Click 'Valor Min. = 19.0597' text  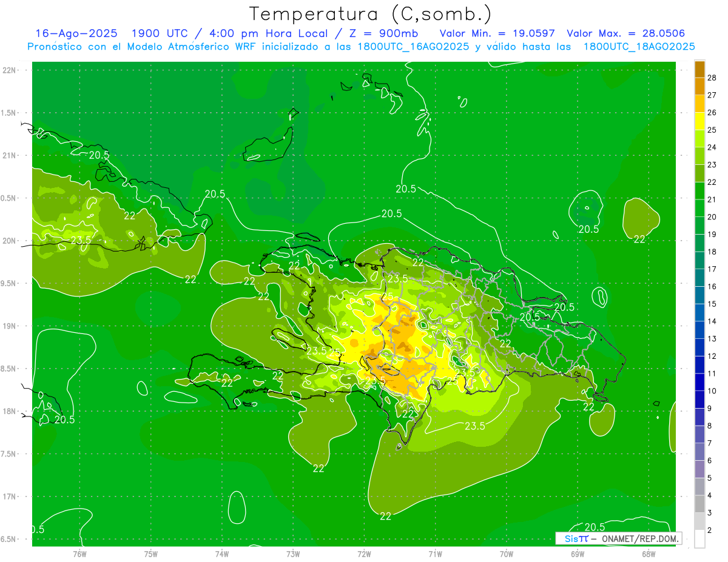(497, 33)
